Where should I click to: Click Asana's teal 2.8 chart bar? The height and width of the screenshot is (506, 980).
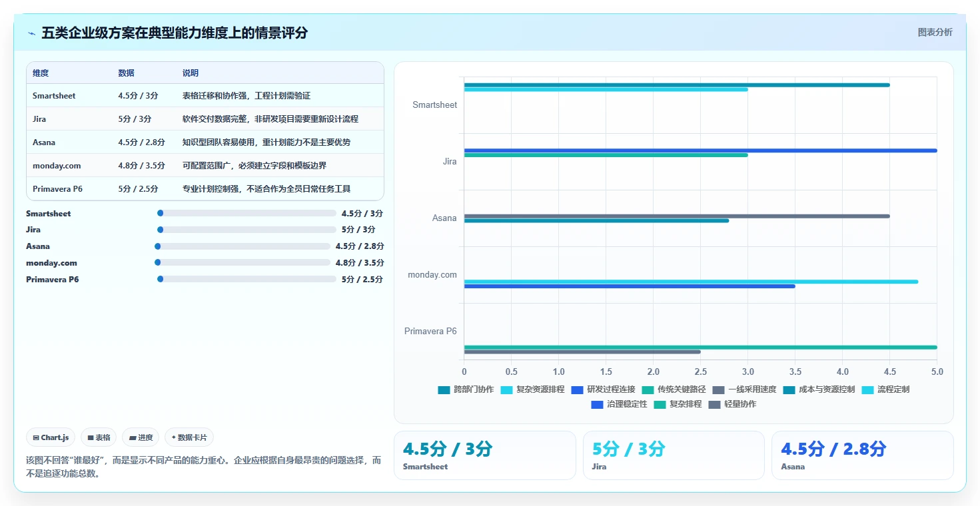pyautogui.click(x=597, y=220)
